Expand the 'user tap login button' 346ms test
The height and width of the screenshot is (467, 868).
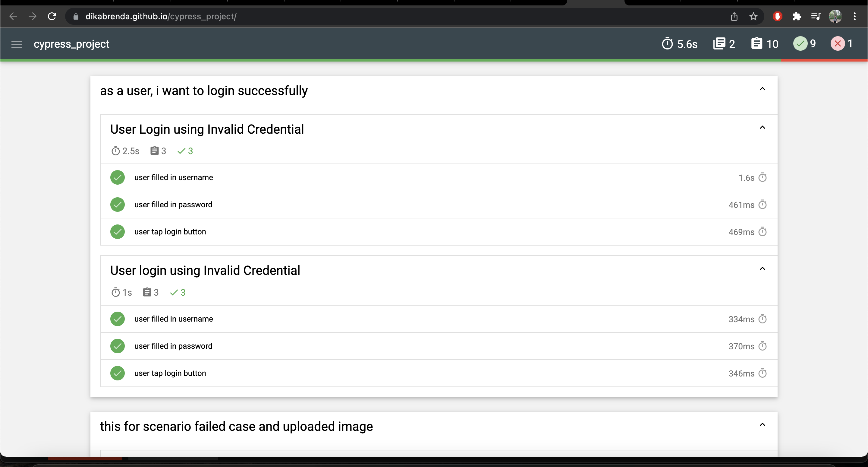(439, 373)
